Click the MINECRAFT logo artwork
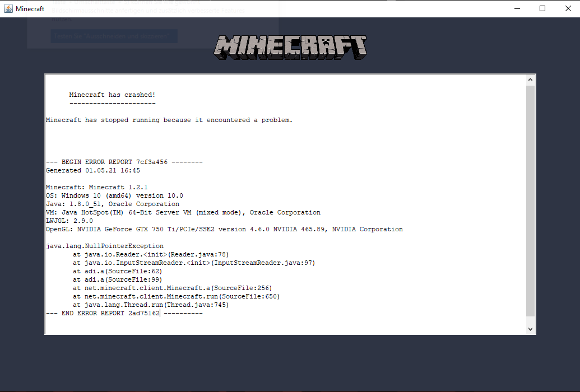Image resolution: width=580 pixels, height=392 pixels. click(290, 47)
